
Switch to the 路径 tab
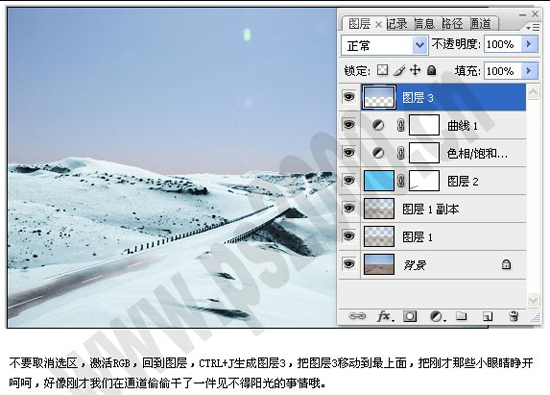click(x=452, y=24)
